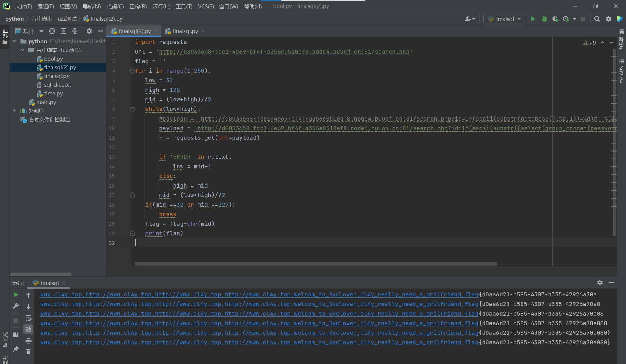Screen dimensions: 626x364
Task: Click the project panel horizontal scrollbar
Action: click(x=41, y=274)
